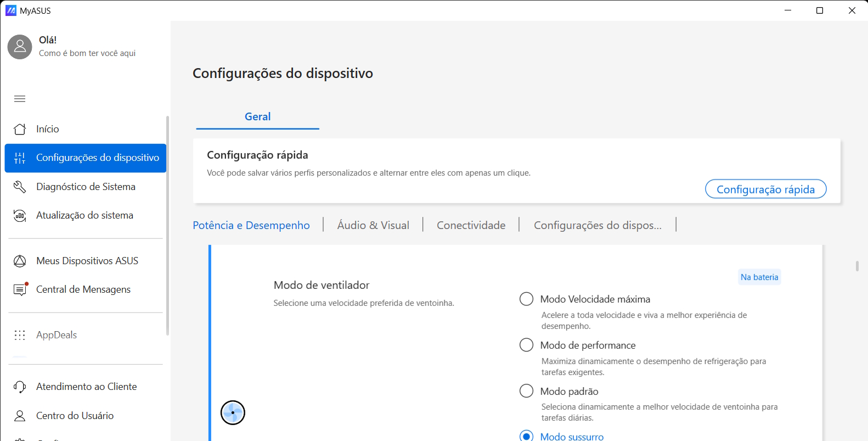Click the sidebar vertical scrollbar
This screenshot has width=868, height=441.
click(x=167, y=225)
